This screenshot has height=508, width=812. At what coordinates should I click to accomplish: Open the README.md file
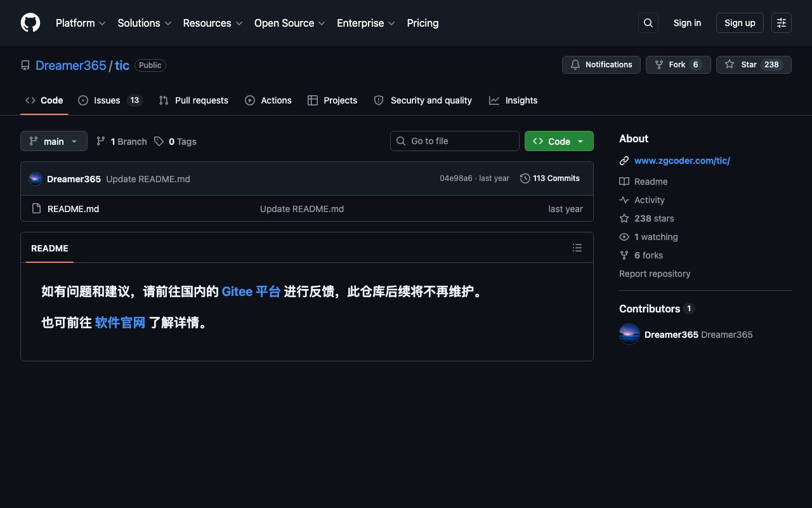(73, 209)
